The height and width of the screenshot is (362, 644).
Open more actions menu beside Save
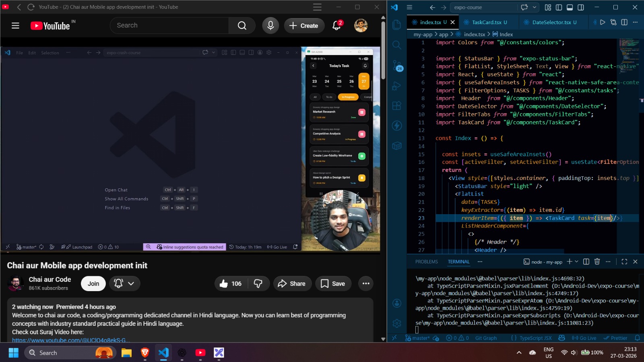[365, 284]
